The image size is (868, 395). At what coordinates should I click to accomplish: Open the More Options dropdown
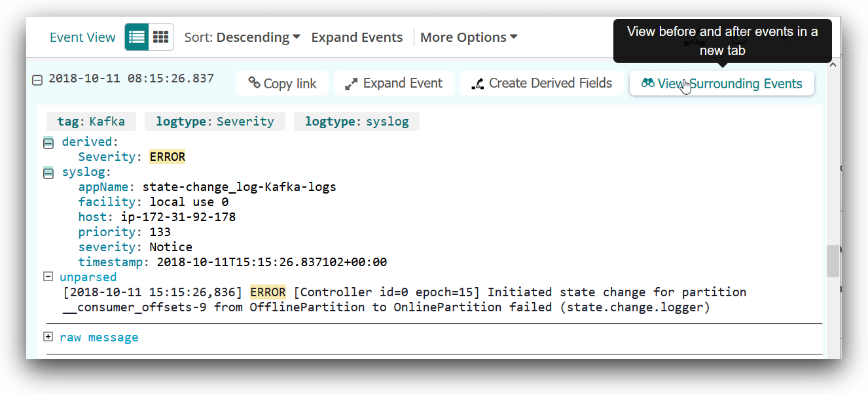point(469,37)
